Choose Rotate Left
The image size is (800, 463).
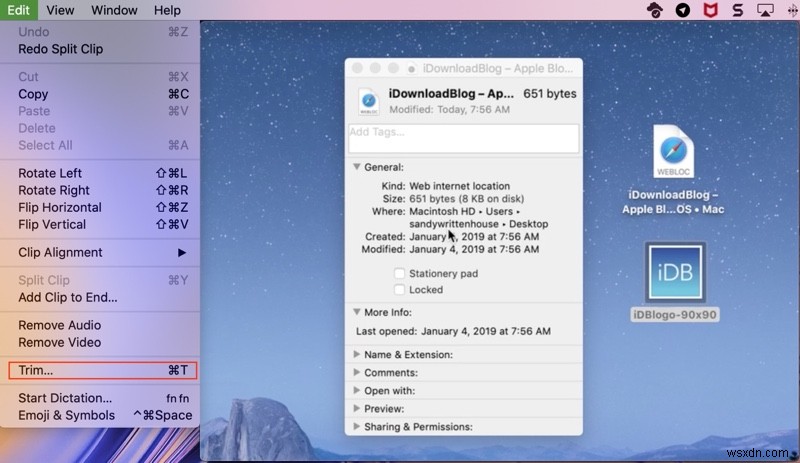point(100,173)
